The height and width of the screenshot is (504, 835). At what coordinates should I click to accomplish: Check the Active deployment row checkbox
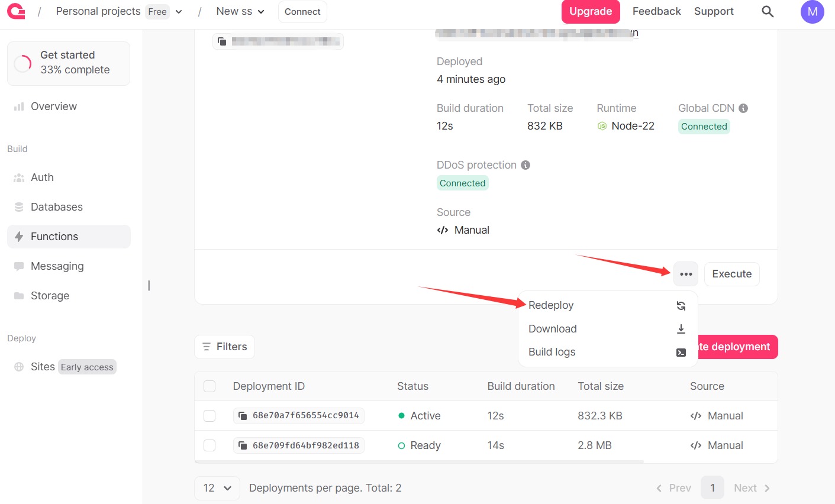[209, 416]
